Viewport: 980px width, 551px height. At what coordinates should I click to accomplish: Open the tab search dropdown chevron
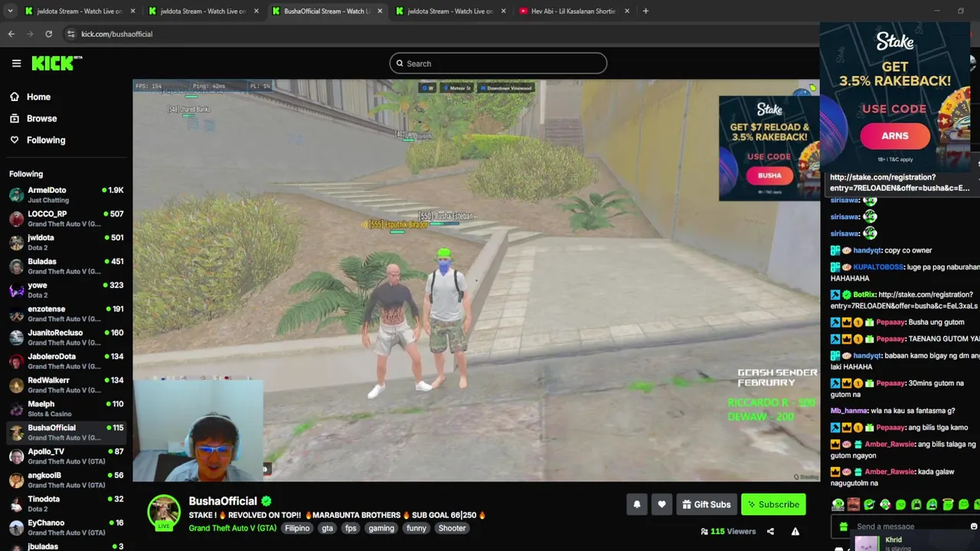[8, 11]
